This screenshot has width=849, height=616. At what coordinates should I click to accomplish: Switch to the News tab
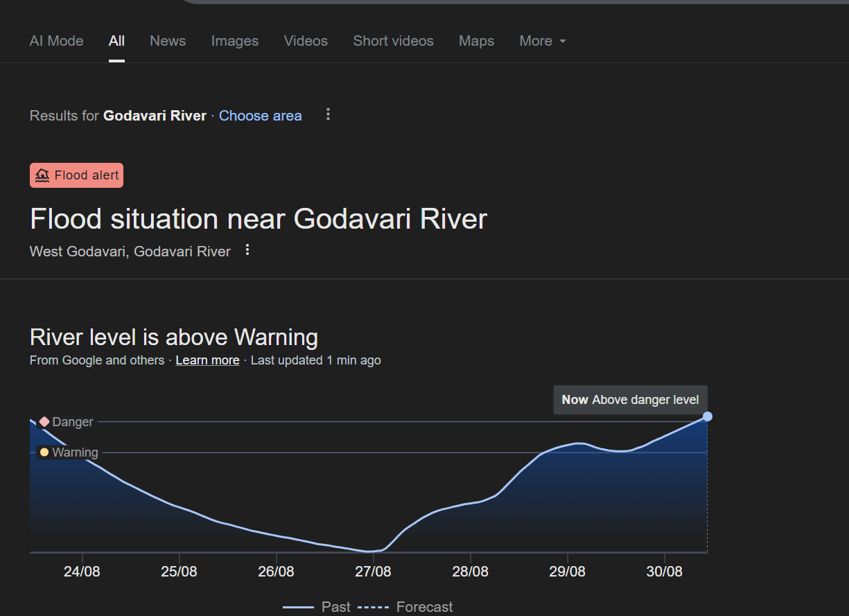tap(168, 41)
